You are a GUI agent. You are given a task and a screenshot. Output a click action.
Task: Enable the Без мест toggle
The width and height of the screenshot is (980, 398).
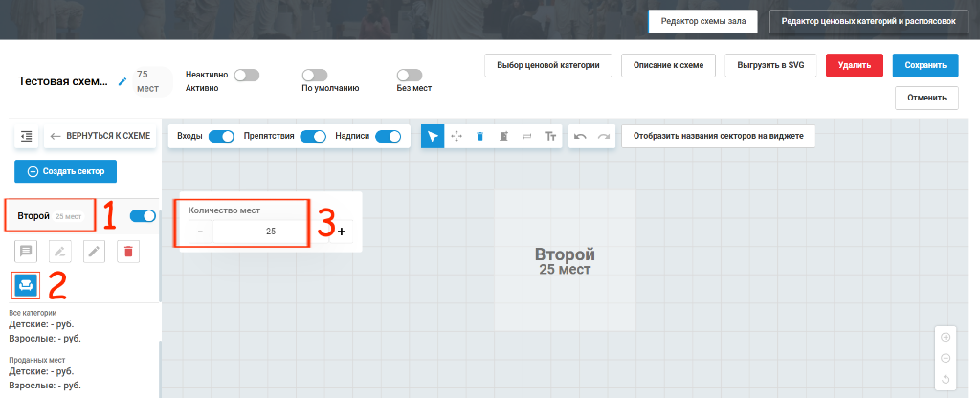point(410,76)
